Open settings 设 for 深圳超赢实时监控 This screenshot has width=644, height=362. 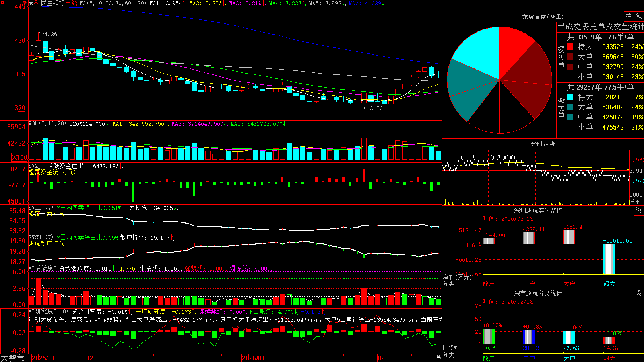click(639, 210)
